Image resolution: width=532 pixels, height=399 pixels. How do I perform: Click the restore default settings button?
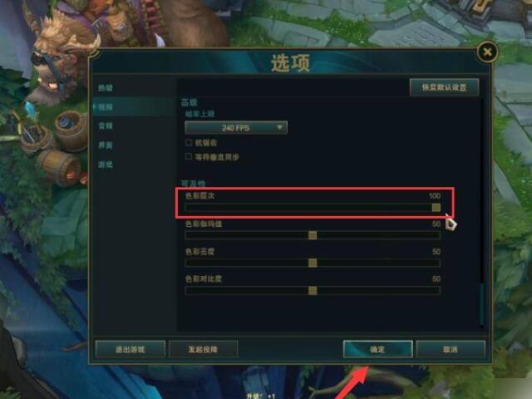tap(444, 87)
